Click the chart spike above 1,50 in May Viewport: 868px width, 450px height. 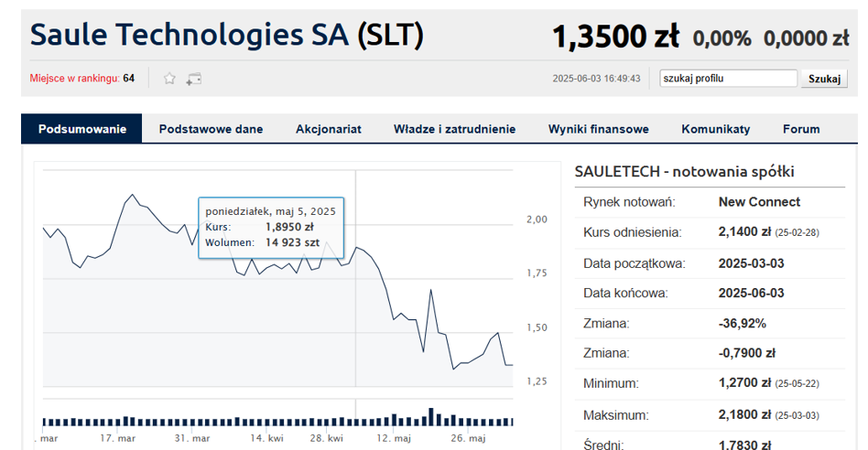click(430, 290)
